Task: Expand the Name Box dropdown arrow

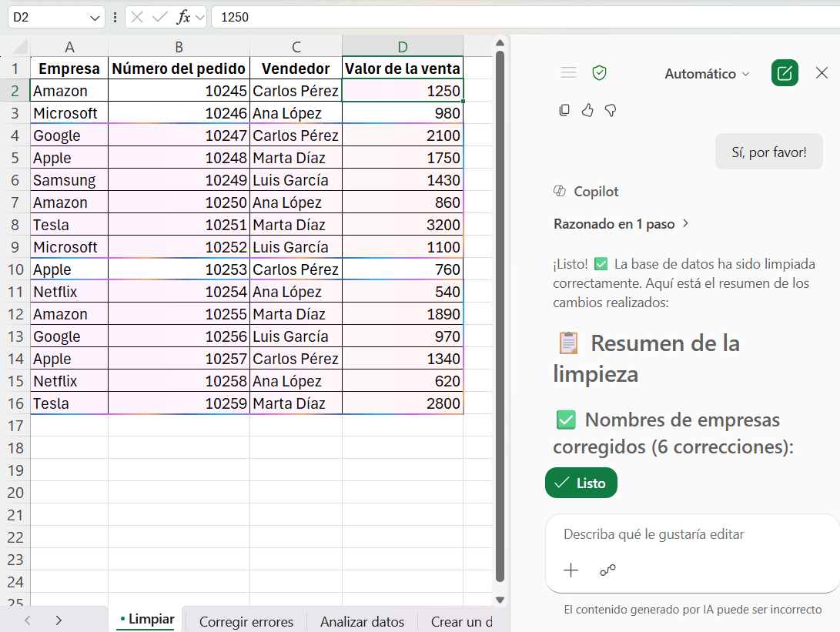Action: pyautogui.click(x=95, y=18)
